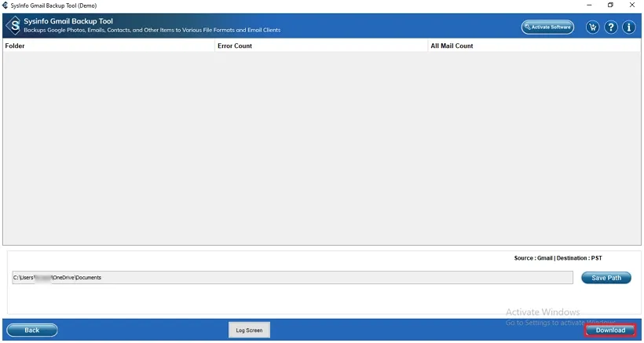Open the Log Screen
This screenshot has height=343, width=644.
tap(249, 330)
